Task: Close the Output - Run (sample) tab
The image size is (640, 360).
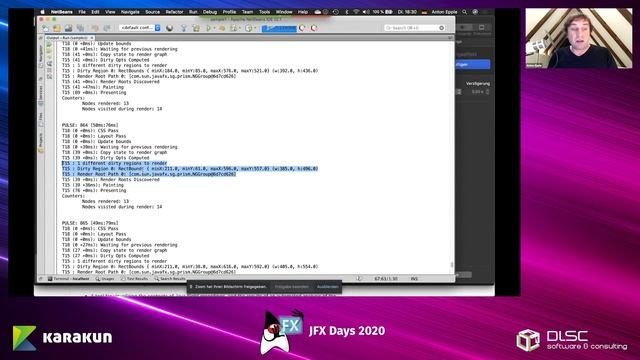Action: click(92, 38)
